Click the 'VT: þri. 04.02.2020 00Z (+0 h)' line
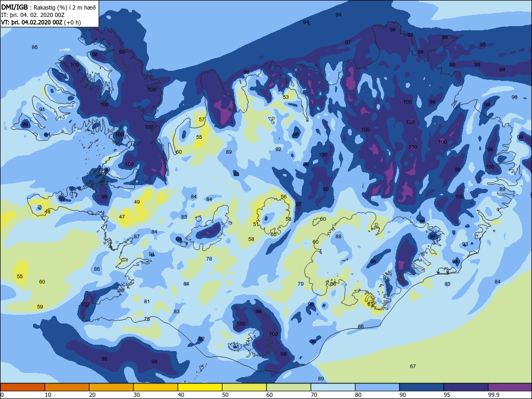The width and height of the screenshot is (532, 399). (x=41, y=22)
